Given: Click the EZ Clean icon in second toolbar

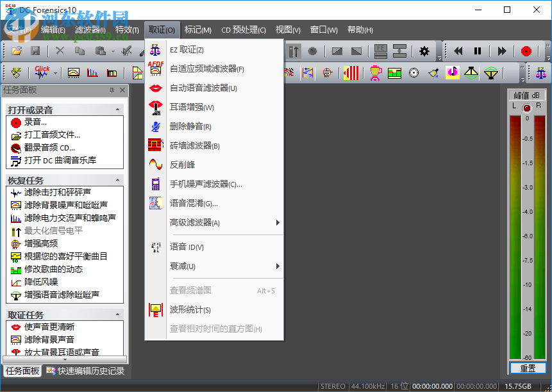Looking at the screenshot, I should click(16, 73).
